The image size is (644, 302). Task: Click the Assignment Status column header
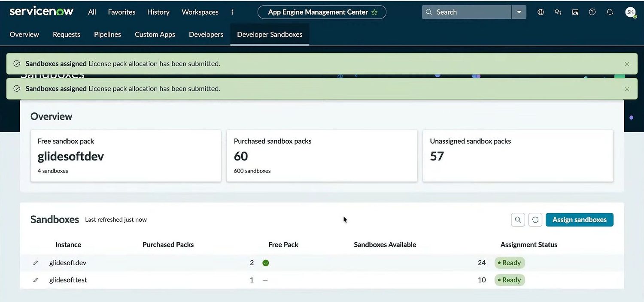(529, 245)
